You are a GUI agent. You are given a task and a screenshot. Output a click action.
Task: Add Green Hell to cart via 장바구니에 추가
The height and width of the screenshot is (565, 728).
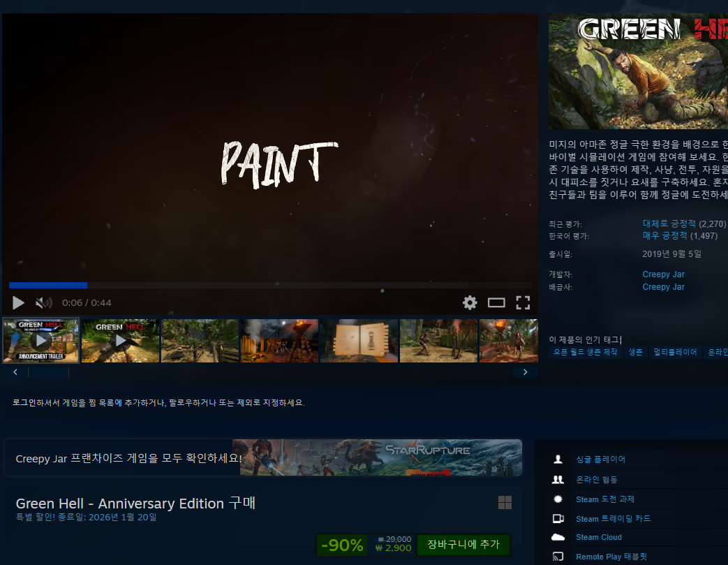463,545
